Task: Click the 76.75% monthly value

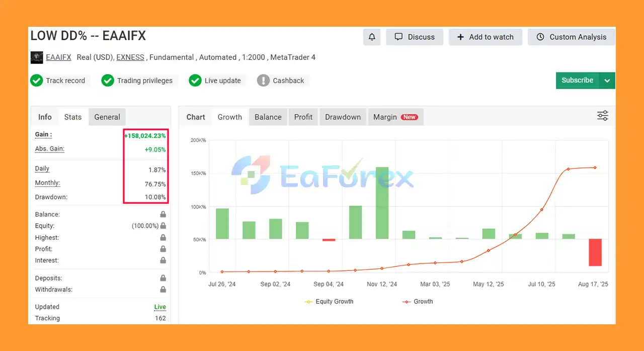Action: click(155, 184)
